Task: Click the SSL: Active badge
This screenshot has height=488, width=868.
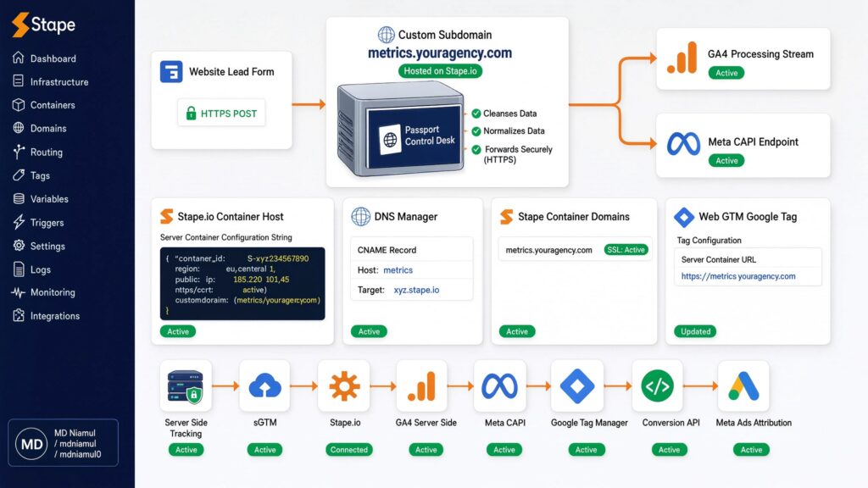Action: tap(626, 250)
